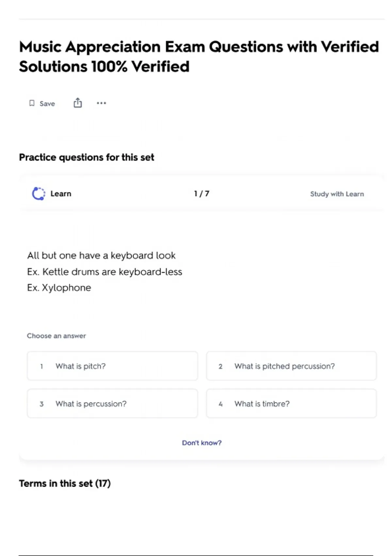This screenshot has height=556, width=392.
Task: Click the share icon
Action: pos(78,103)
